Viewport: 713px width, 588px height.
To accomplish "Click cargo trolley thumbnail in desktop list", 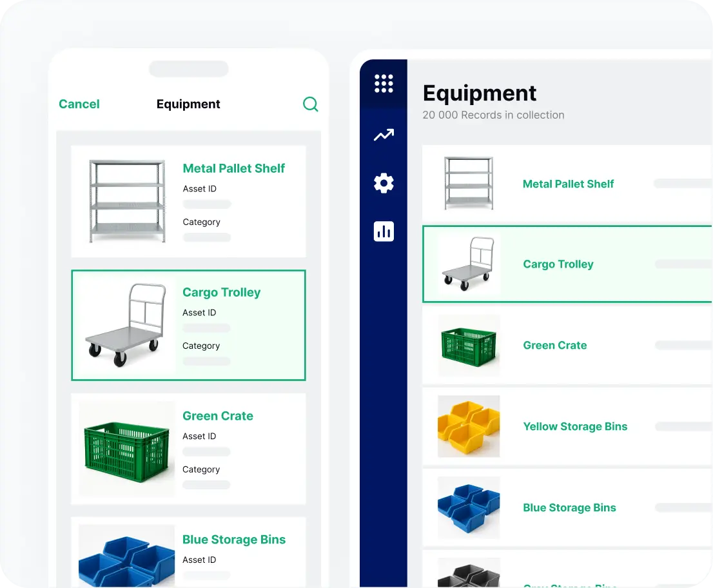I will pos(469,264).
